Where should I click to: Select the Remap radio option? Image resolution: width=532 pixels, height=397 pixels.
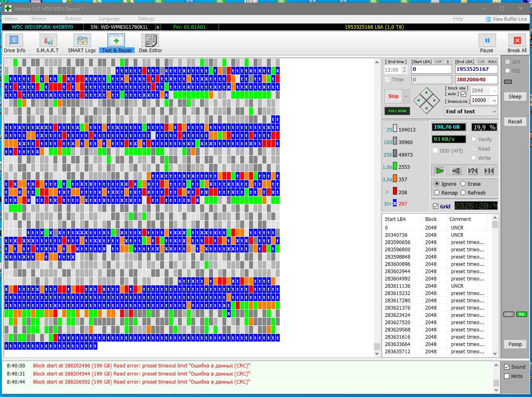click(437, 193)
